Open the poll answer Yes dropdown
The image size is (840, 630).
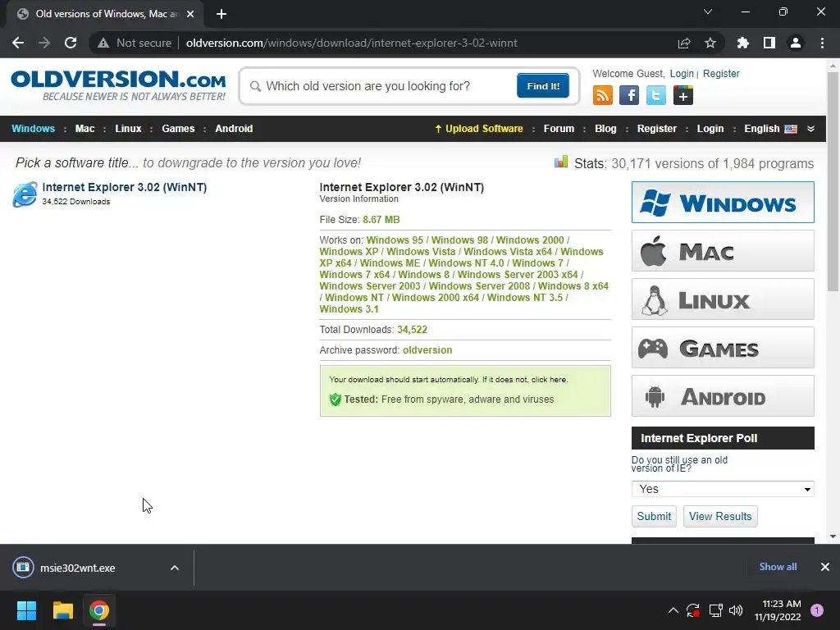click(723, 489)
